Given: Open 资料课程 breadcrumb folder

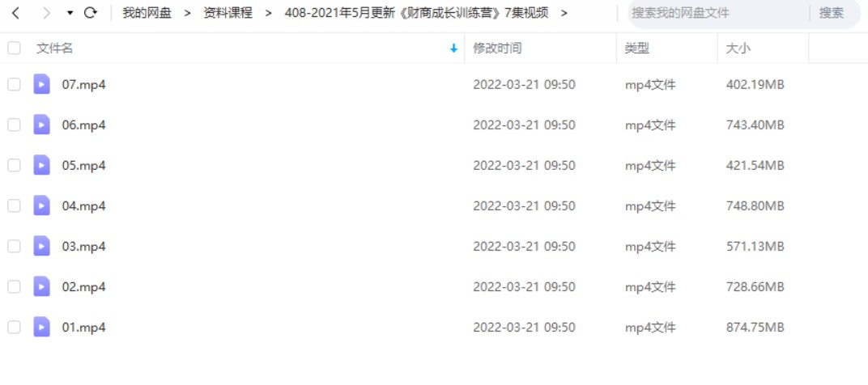Looking at the screenshot, I should [x=228, y=13].
